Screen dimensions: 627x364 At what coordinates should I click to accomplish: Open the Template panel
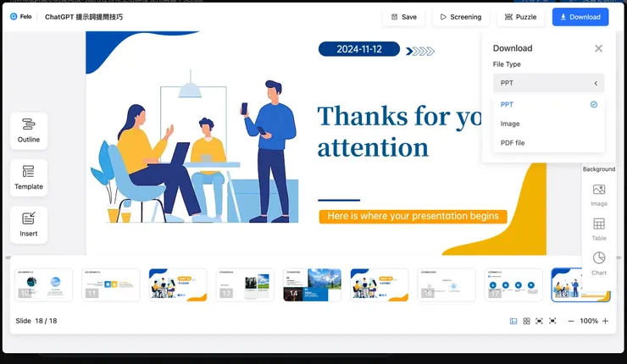(29, 178)
